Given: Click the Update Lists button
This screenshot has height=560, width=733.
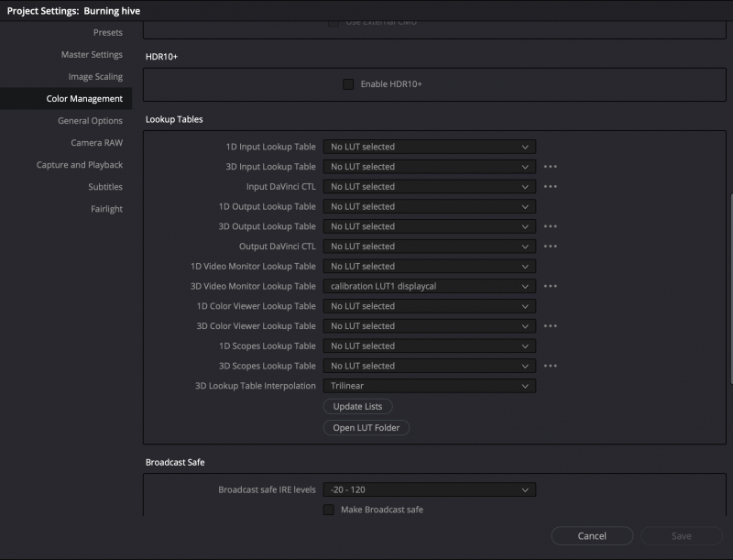Looking at the screenshot, I should coord(357,406).
